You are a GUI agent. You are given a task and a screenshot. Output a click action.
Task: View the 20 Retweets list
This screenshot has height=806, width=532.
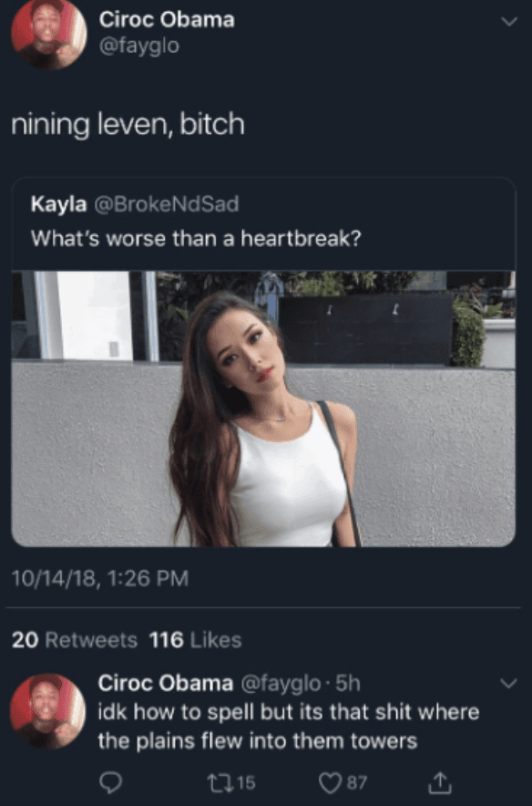click(x=75, y=640)
